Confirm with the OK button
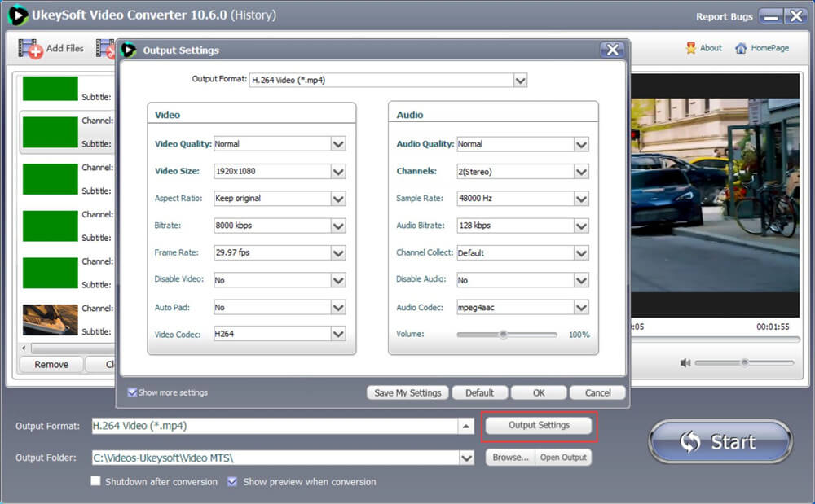Viewport: 815px width, 504px height. pyautogui.click(x=539, y=392)
